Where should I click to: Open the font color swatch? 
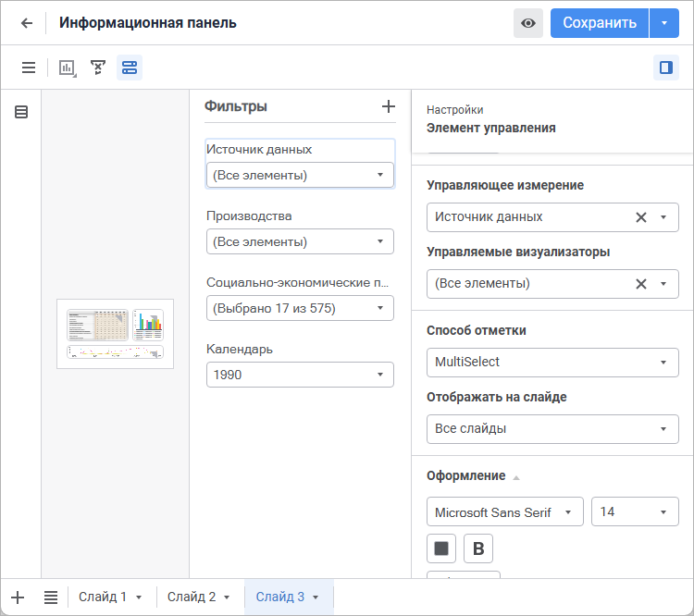tap(441, 548)
